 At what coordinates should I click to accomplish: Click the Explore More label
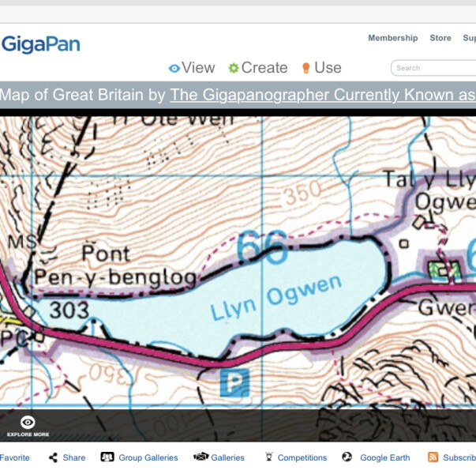[x=28, y=434]
